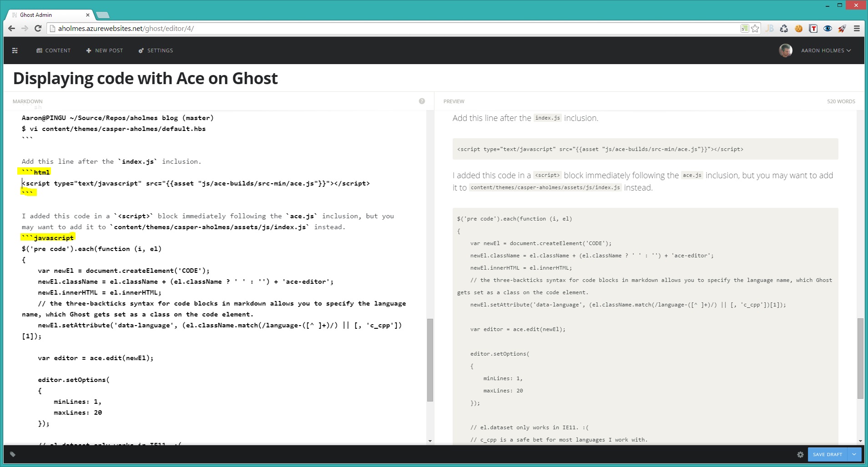Open the Chrome hamburger menu
The width and height of the screenshot is (868, 467).
tap(857, 29)
